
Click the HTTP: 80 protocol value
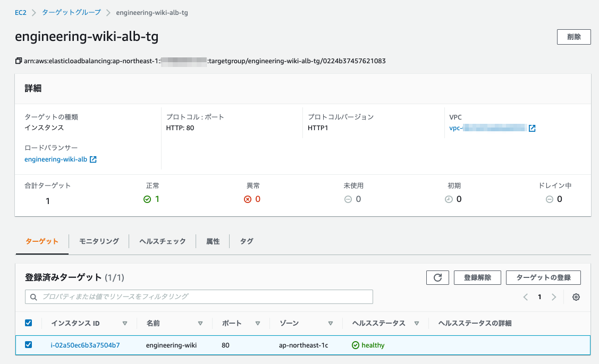[180, 128]
